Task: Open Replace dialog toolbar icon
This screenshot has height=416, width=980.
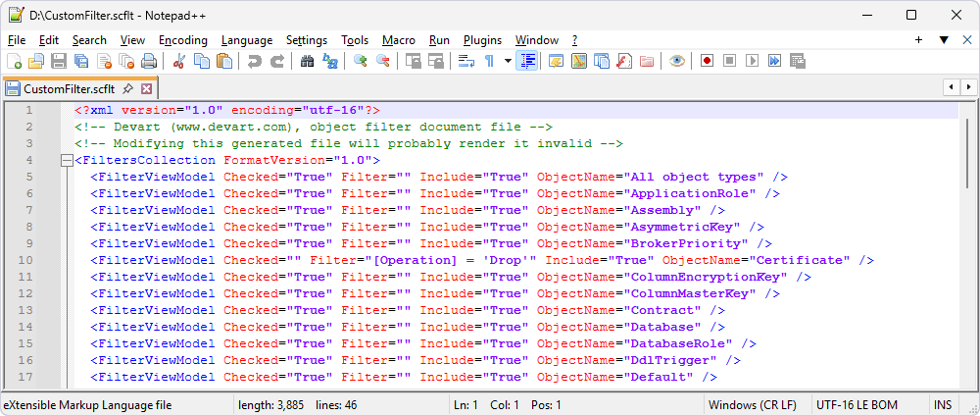Action: coord(329,61)
